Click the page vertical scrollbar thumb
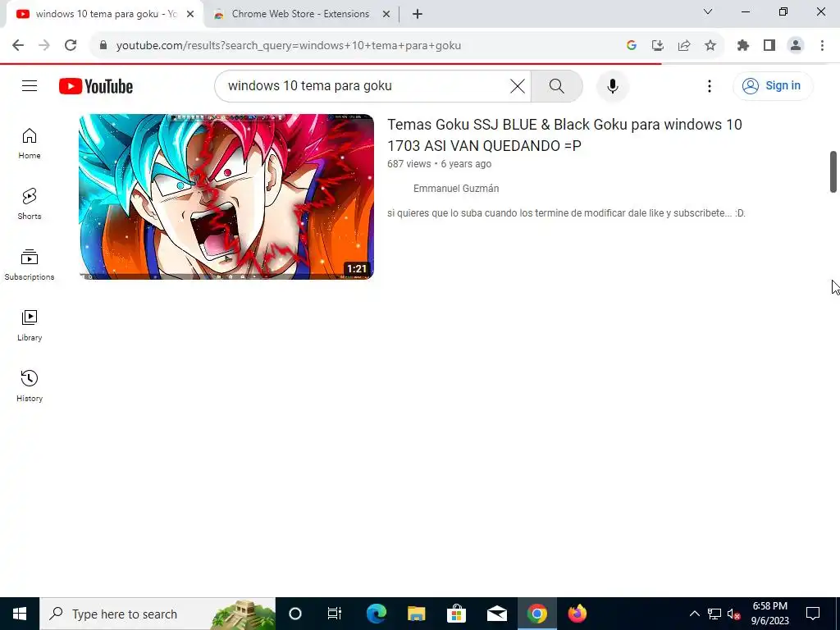 point(833,171)
